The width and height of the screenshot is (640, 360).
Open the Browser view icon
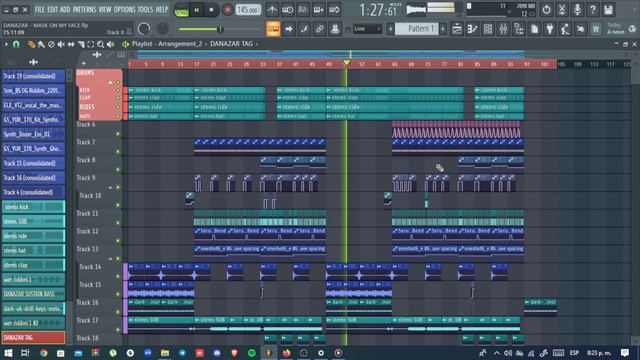[519, 29]
